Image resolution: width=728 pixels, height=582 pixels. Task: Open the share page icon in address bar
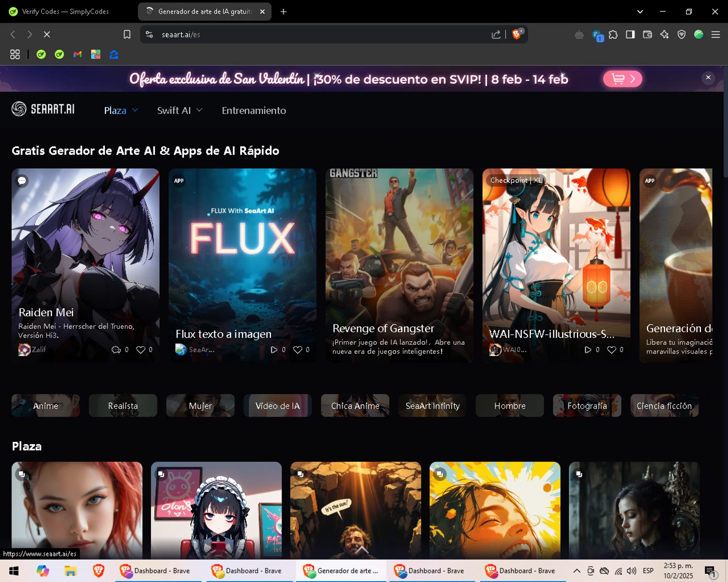tap(496, 34)
